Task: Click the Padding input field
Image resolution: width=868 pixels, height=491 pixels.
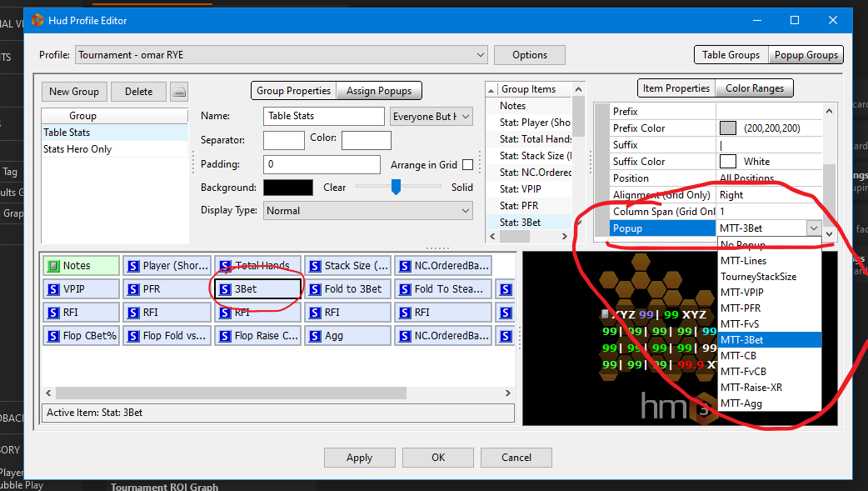Action: click(x=322, y=164)
